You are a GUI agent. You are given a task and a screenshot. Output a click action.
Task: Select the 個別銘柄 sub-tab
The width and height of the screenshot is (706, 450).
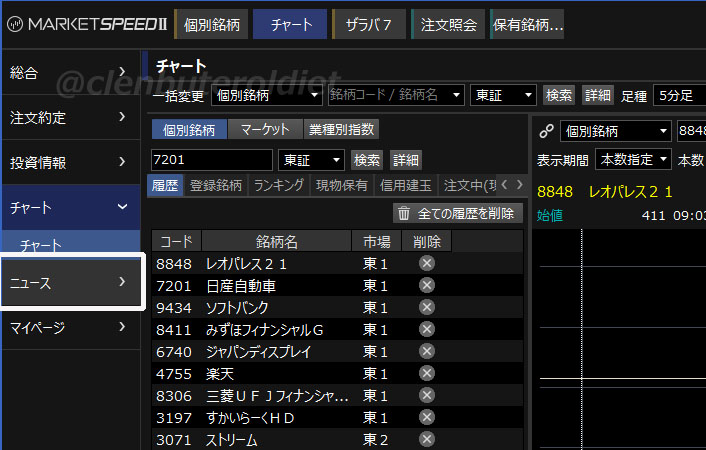[189, 130]
